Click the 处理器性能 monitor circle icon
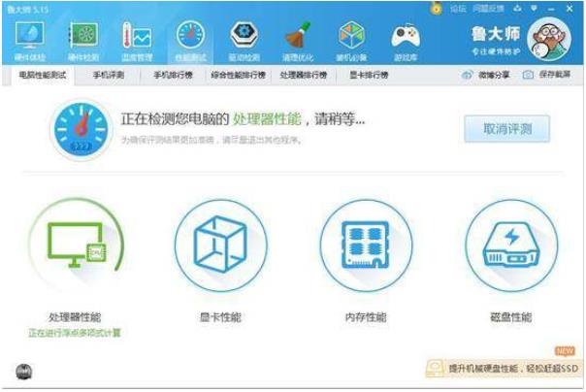The width and height of the screenshot is (586, 392). click(x=77, y=245)
